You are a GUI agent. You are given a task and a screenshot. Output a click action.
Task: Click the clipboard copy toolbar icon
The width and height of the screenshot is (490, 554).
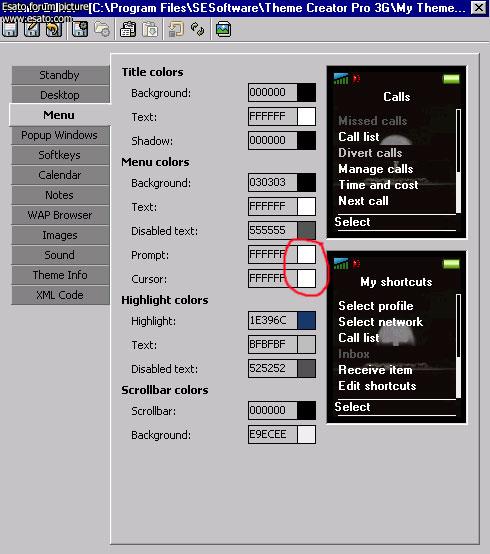tap(128, 29)
